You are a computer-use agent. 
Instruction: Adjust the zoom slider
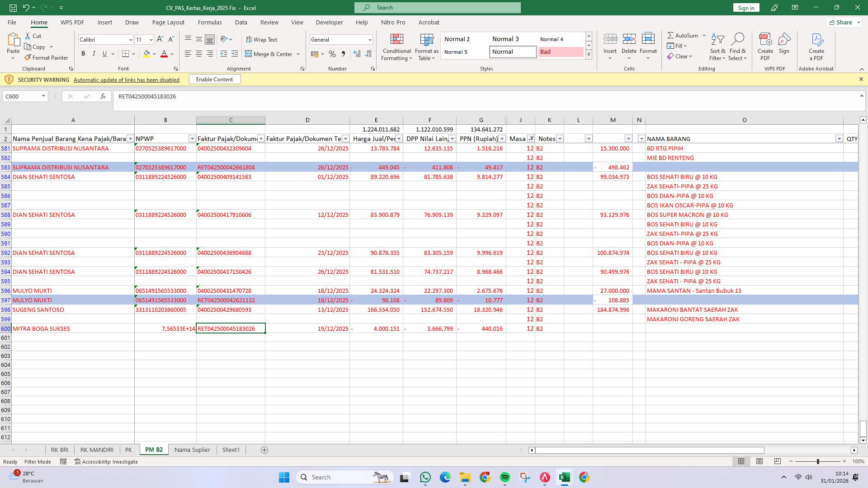click(x=818, y=461)
